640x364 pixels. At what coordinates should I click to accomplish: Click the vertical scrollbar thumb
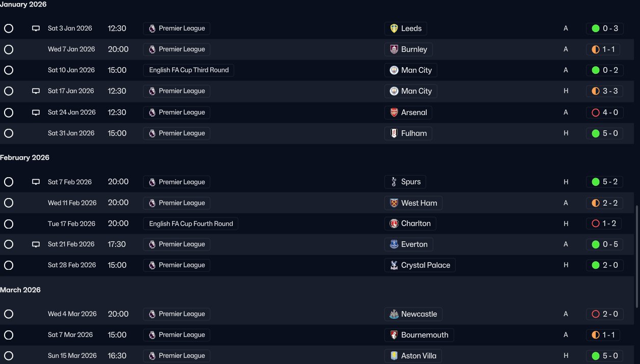[x=637, y=257]
